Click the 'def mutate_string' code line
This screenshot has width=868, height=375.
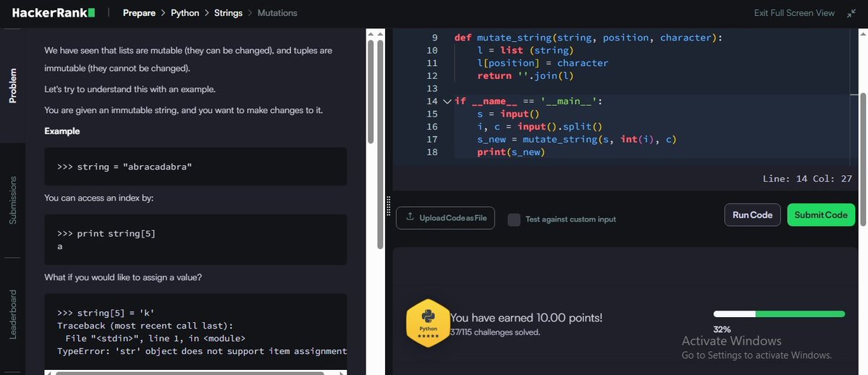tap(589, 38)
